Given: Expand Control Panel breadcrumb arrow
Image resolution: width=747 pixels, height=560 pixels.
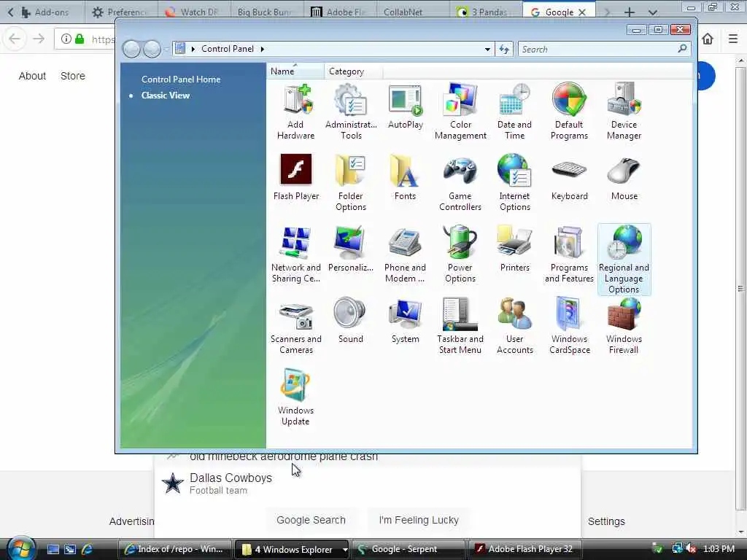Looking at the screenshot, I should (263, 49).
